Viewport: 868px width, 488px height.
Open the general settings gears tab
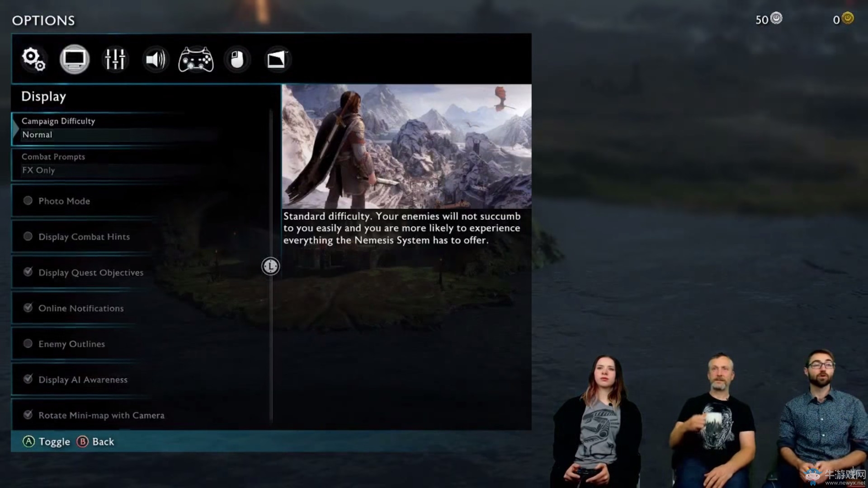(x=34, y=59)
